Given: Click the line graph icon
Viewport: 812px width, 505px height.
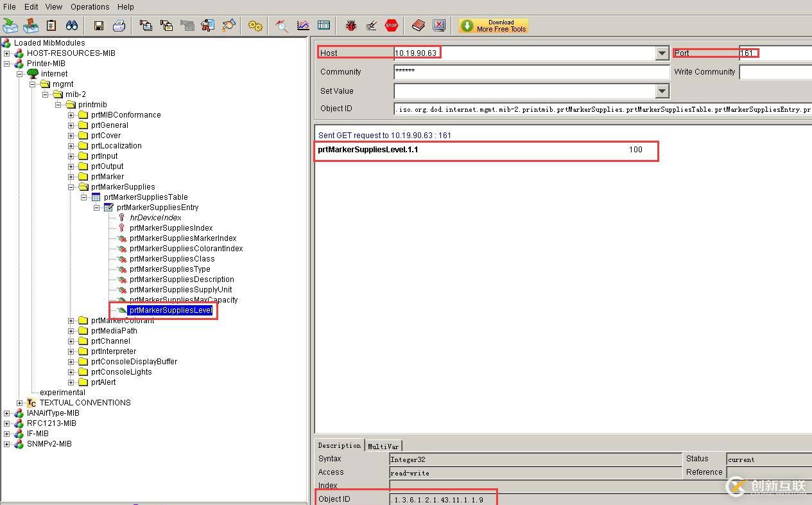Looking at the screenshot, I should 303,26.
